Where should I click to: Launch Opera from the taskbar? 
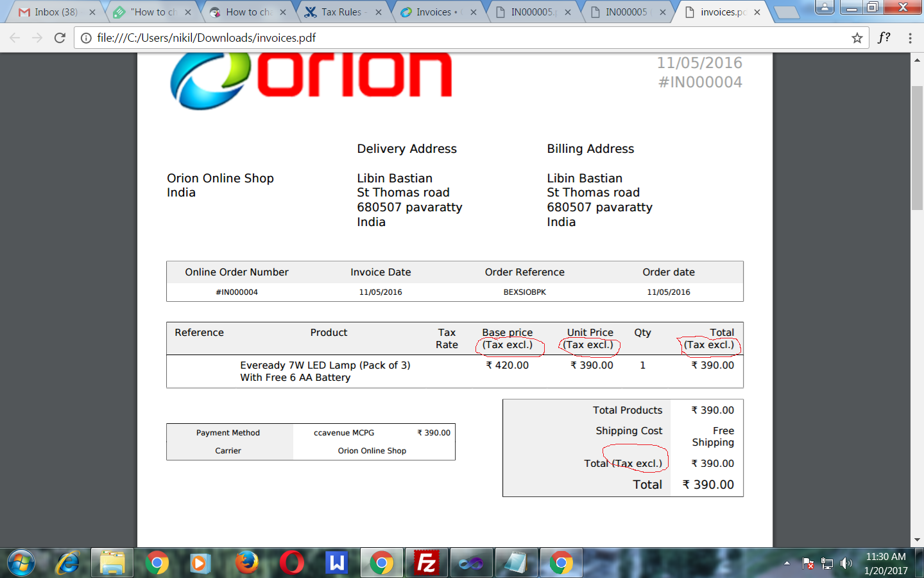291,563
